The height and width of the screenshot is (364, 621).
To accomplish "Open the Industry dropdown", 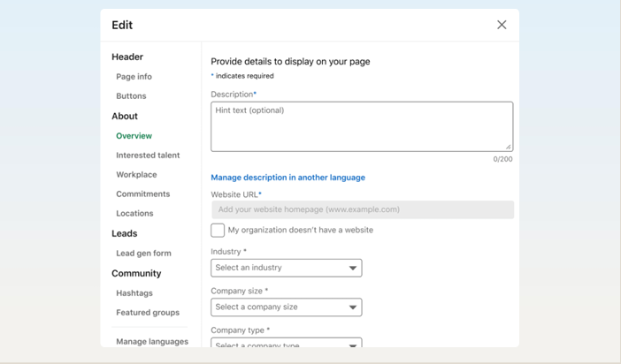I will [286, 268].
